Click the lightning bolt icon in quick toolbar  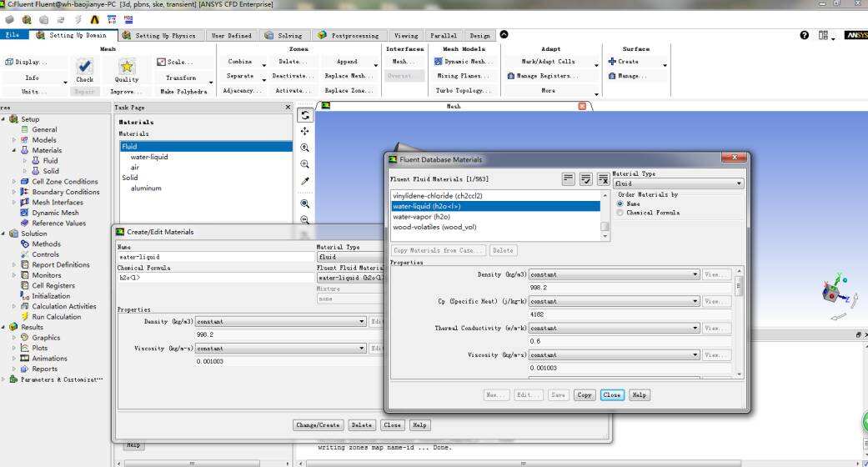click(78, 20)
